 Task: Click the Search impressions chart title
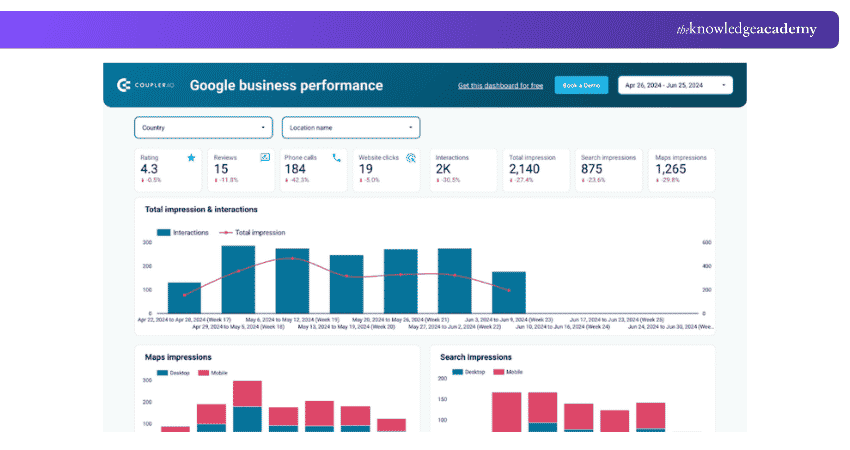[x=476, y=357]
